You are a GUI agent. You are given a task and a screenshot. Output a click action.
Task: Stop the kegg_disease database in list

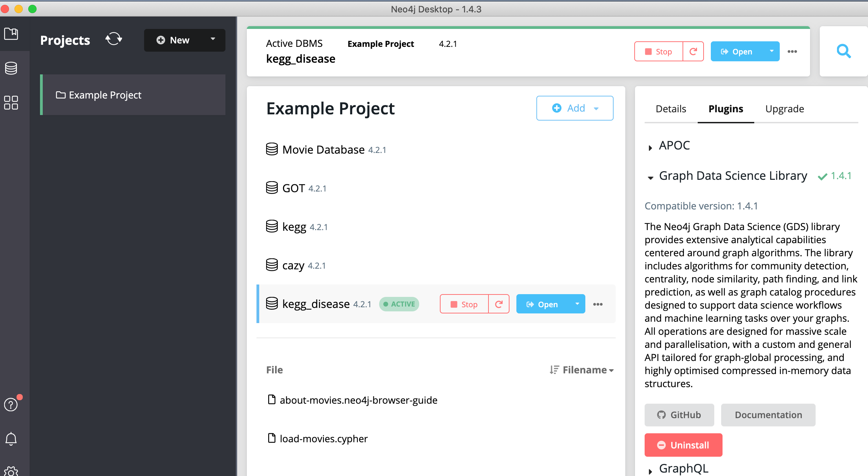tap(464, 304)
